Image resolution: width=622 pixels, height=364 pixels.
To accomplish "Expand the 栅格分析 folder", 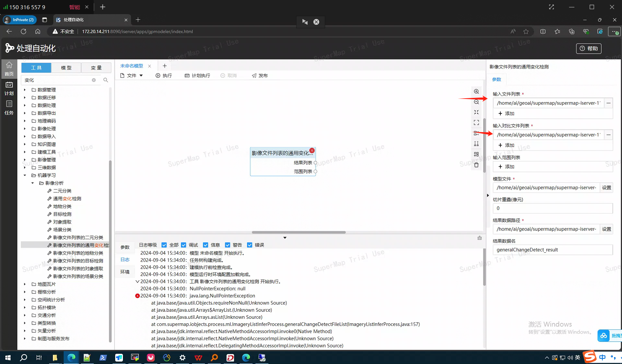I will (x=25, y=292).
